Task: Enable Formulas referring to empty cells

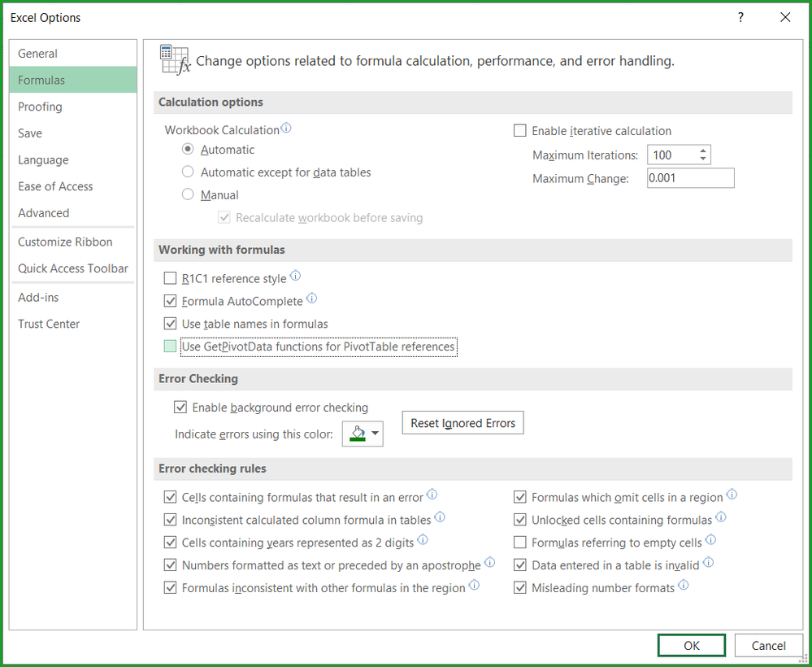Action: [520, 542]
